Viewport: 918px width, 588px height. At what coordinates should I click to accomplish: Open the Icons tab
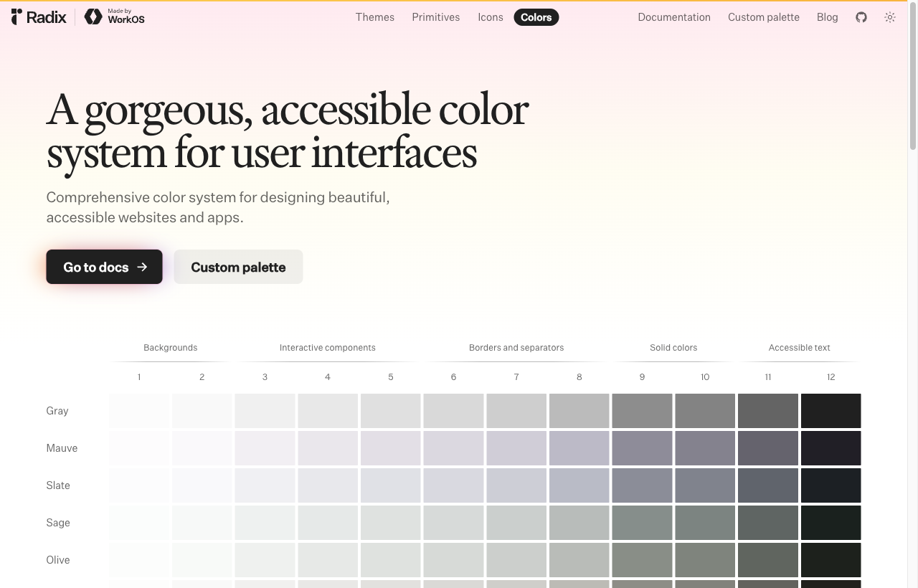[491, 17]
